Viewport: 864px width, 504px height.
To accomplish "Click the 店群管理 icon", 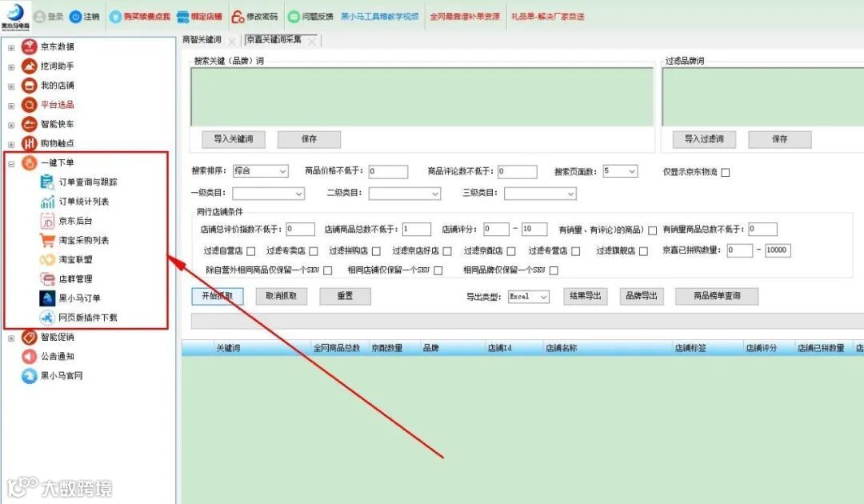I will (x=47, y=278).
